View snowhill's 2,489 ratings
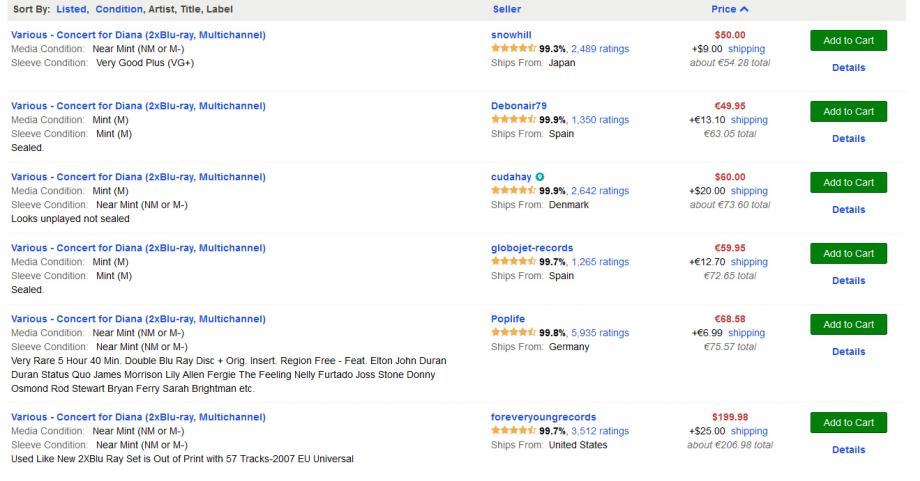The height and width of the screenshot is (481, 920). [599, 48]
